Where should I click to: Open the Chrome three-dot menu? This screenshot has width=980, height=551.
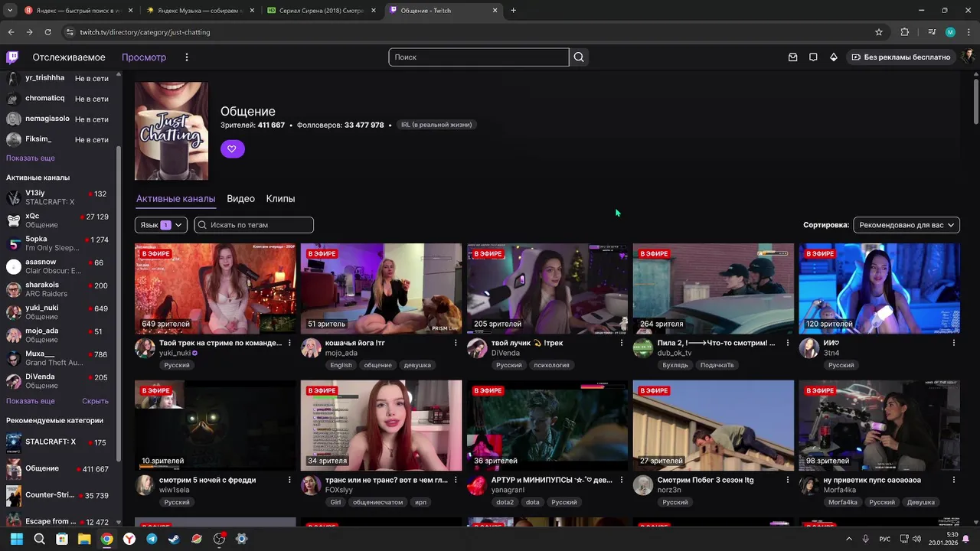point(967,32)
